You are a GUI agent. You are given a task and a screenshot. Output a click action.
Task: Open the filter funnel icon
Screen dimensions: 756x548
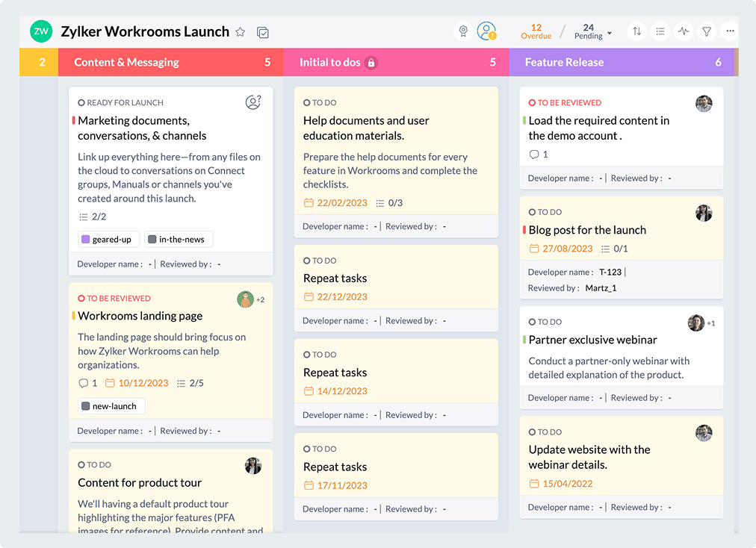[x=707, y=31]
